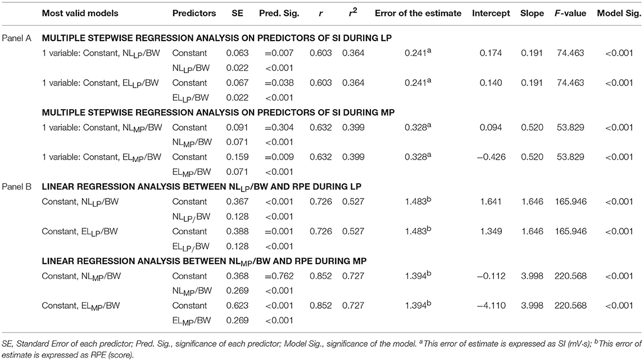
Task: Click the 'SI DURING MP' stepwise regression heading
Action: pyautogui.click(x=218, y=112)
